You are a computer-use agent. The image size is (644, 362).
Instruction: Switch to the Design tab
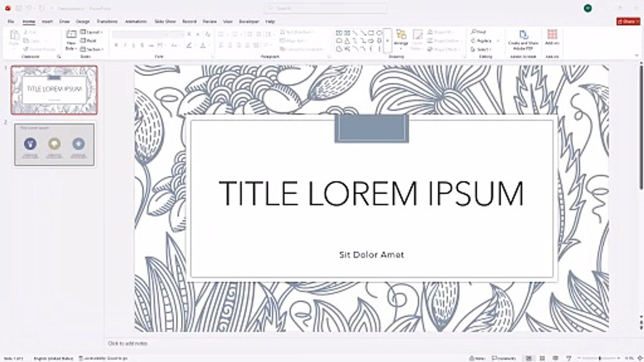point(83,22)
